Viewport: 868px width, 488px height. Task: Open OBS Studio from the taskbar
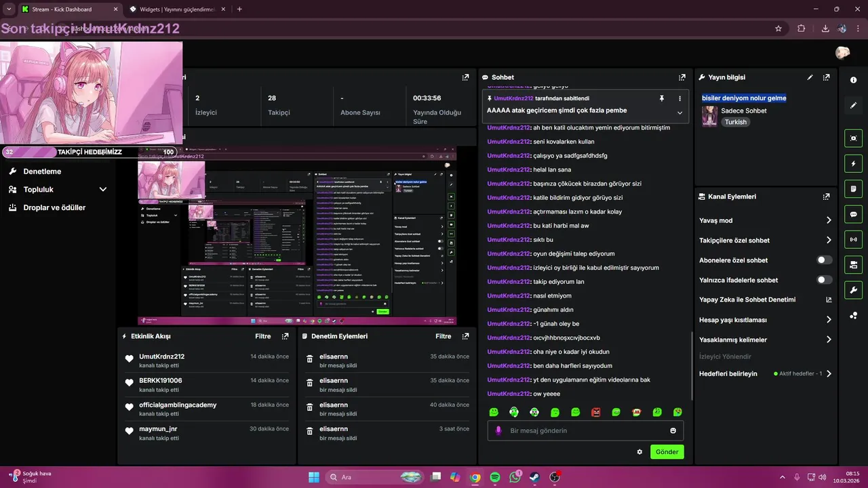[555, 477]
